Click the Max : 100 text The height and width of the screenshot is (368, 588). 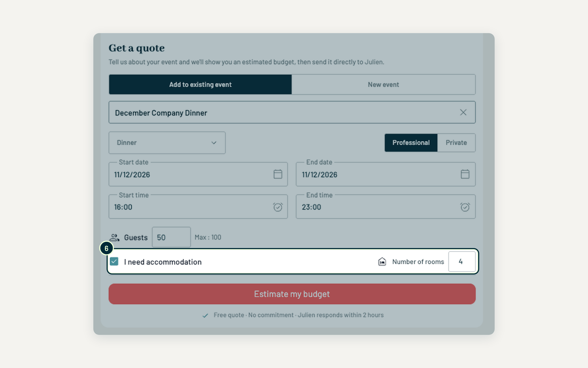click(208, 237)
